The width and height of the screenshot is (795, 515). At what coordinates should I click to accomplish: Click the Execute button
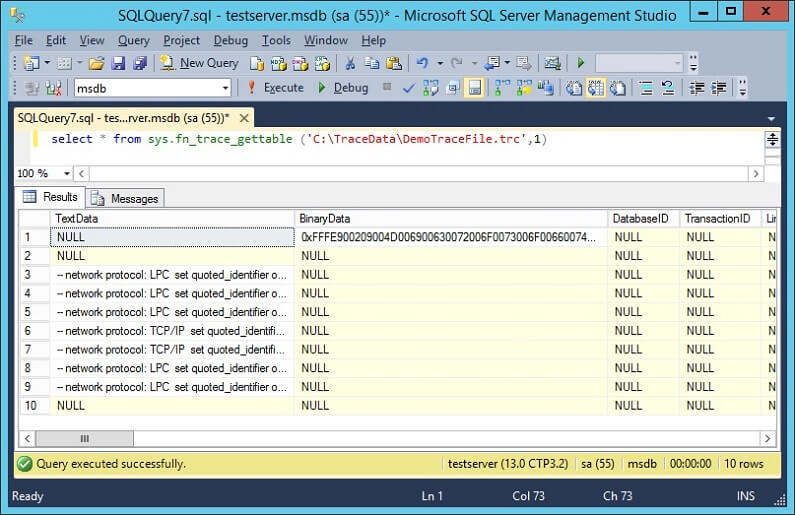(x=275, y=88)
